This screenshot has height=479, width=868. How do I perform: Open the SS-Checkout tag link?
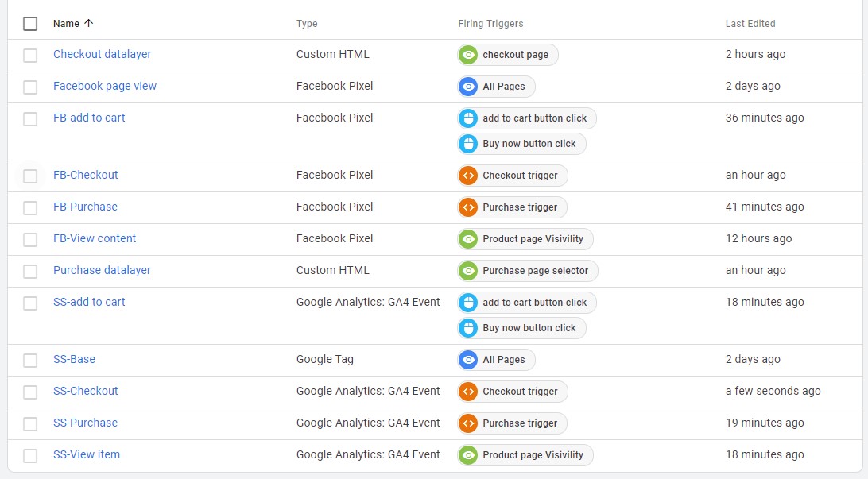[85, 391]
